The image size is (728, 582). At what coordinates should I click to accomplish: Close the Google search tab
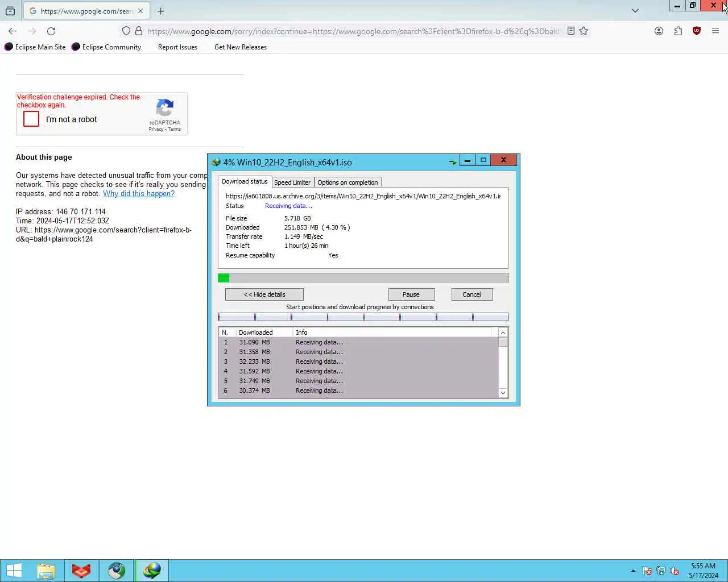140,11
